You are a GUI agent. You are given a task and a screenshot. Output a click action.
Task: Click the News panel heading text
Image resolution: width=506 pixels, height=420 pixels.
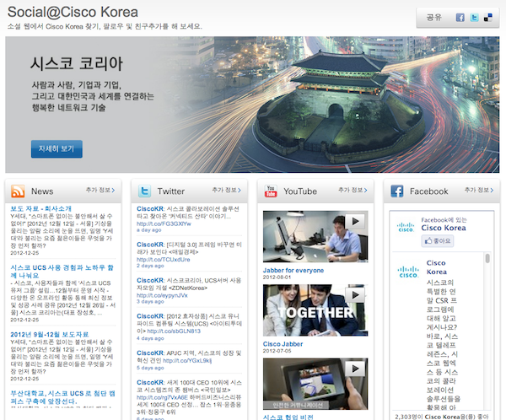point(42,191)
